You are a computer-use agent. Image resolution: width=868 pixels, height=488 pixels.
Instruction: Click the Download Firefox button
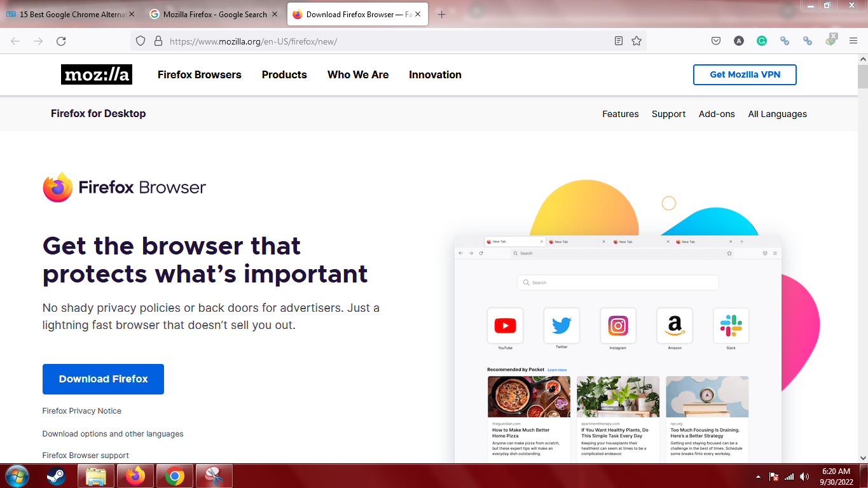(x=103, y=379)
